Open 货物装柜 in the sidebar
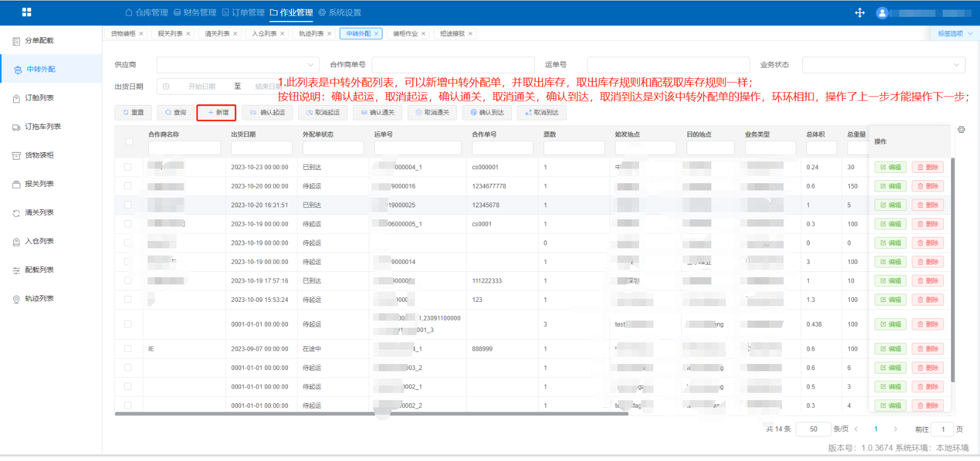This screenshot has height=461, width=980. click(x=39, y=155)
